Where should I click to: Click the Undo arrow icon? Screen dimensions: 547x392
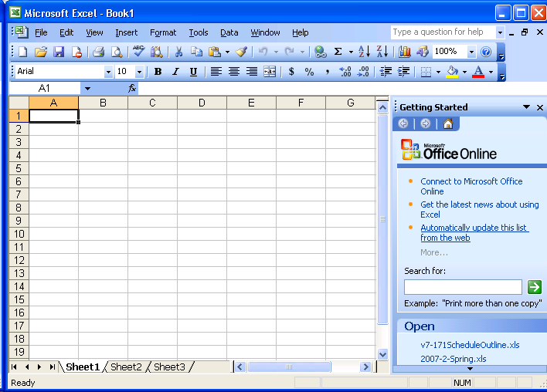[x=263, y=52]
